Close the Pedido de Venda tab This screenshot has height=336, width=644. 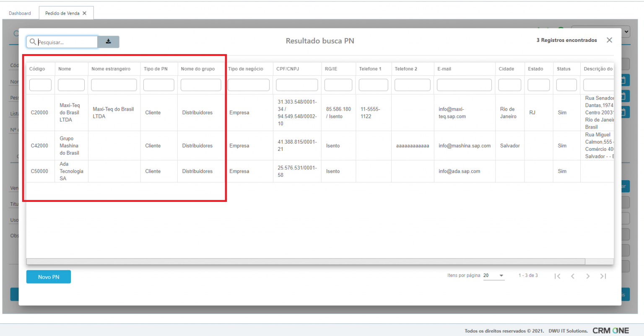pos(85,13)
